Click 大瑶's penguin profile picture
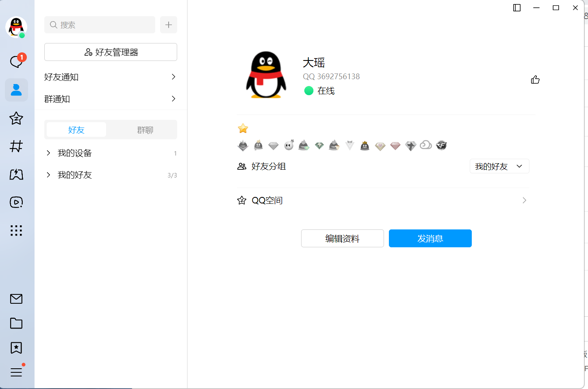 (266, 75)
